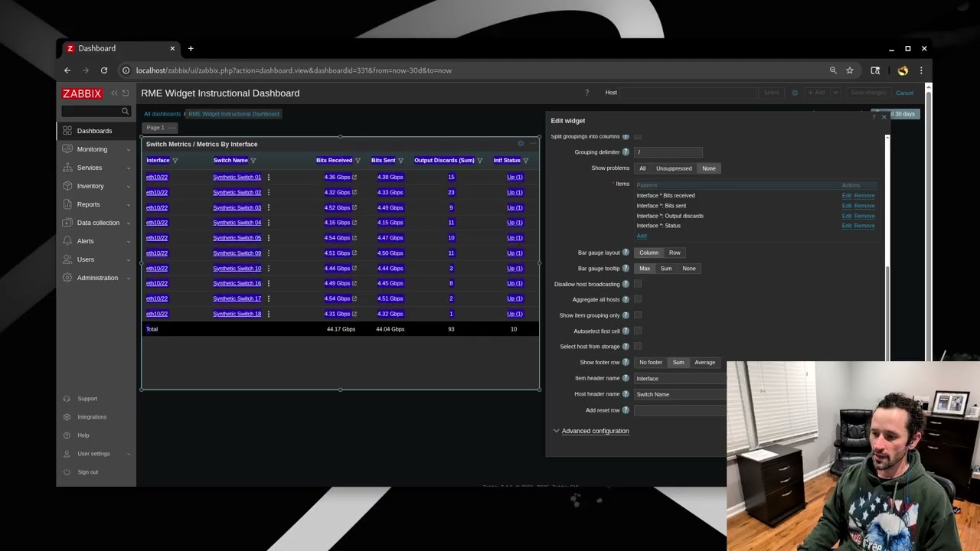
Task: Close the Edit widget dialog
Action: tap(884, 117)
